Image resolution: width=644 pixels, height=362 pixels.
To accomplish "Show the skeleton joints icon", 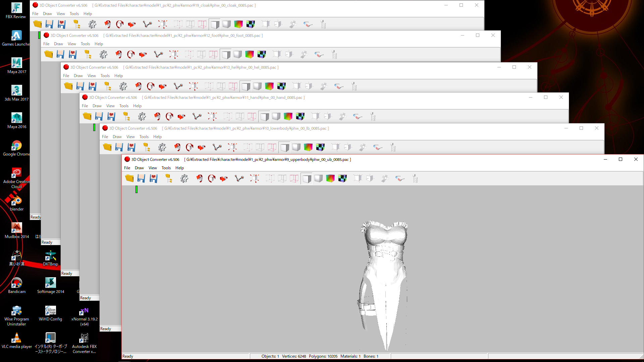I will [239, 178].
